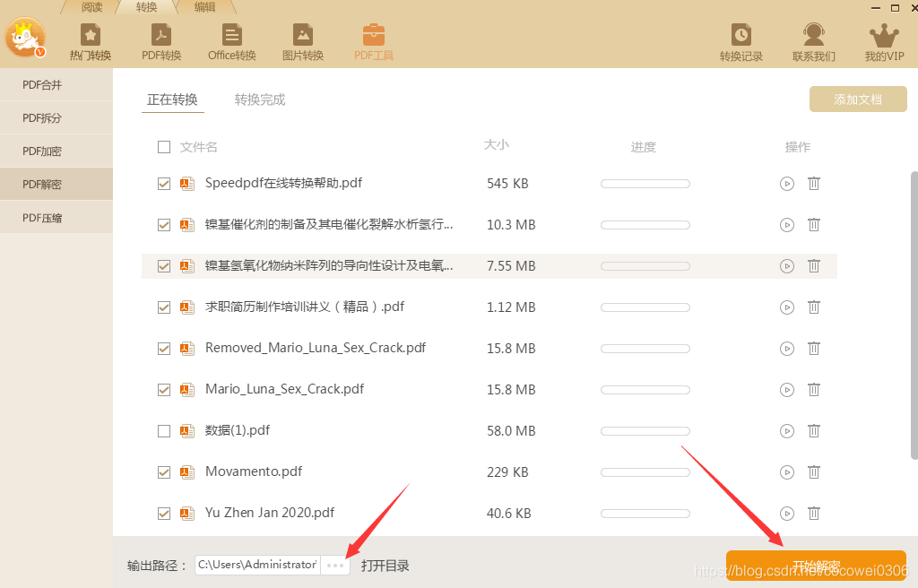The height and width of the screenshot is (588, 918).
Task: Switch to the 编辑 top tab
Action: 205,7
